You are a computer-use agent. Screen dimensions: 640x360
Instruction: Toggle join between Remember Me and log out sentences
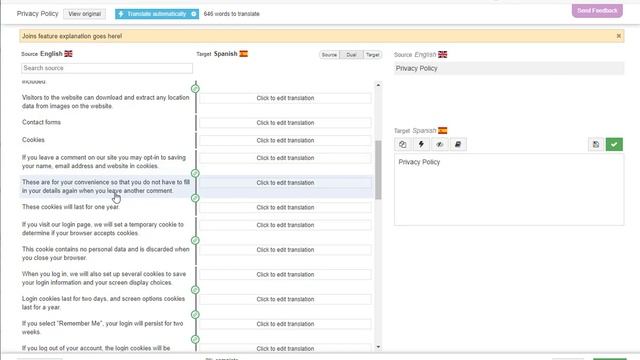point(196,340)
